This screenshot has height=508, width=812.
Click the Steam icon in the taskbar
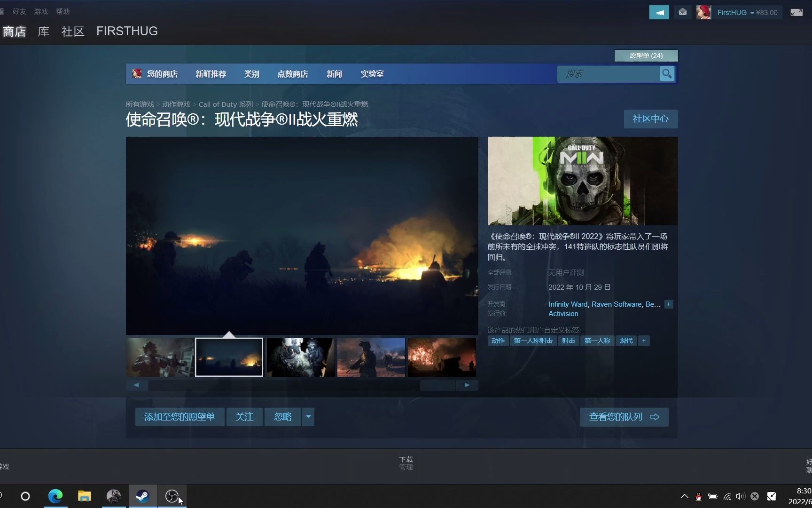click(143, 496)
